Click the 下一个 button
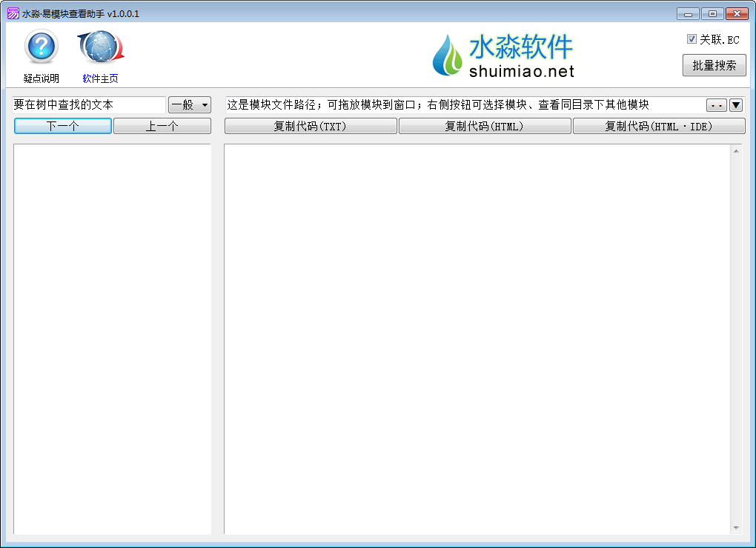Screen dimensions: 756x548 click(x=63, y=126)
